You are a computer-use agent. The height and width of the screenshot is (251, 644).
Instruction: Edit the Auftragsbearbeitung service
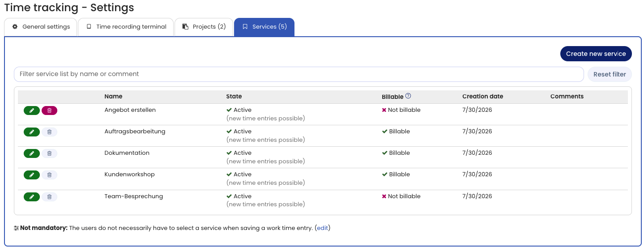point(32,132)
